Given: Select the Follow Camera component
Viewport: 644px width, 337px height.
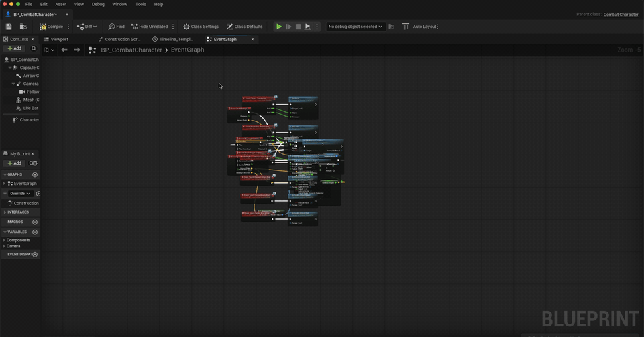Looking at the screenshot, I should coord(29,92).
